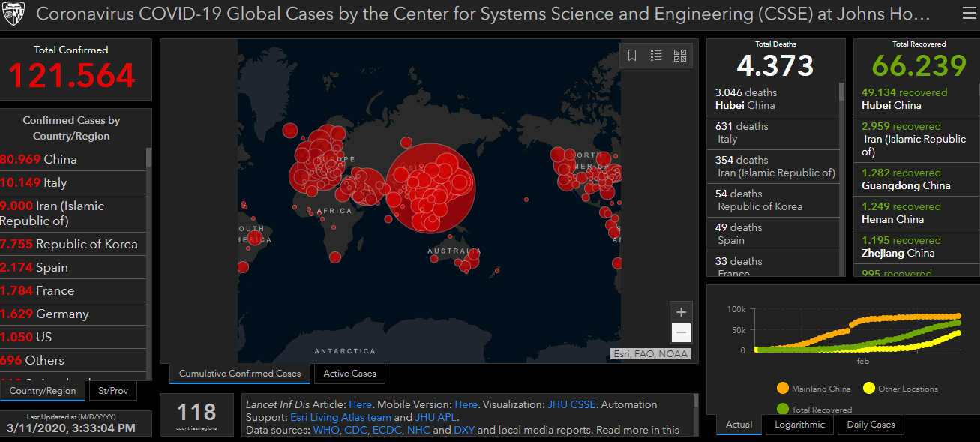Select the "49 deaths Spain" entry
Screen dimensions: 980x442
[x=773, y=234]
